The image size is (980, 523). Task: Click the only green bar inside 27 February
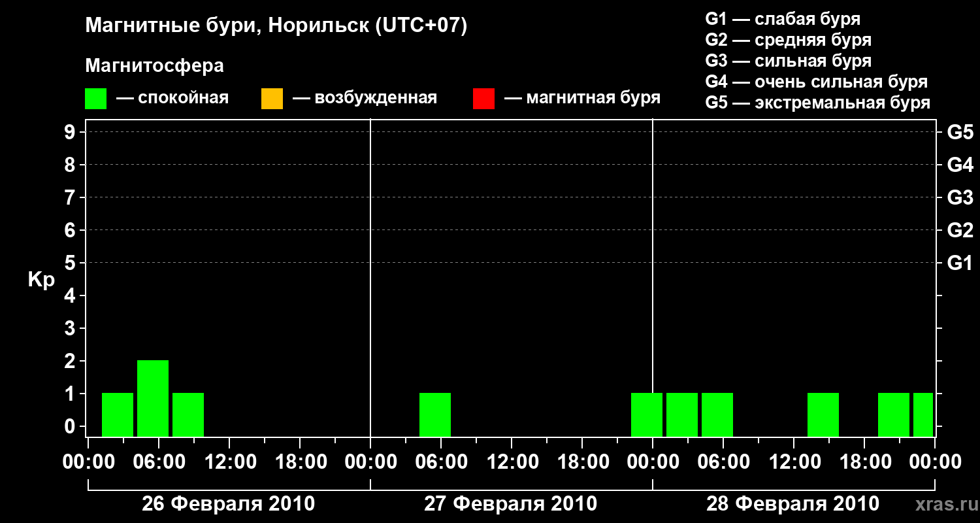pyautogui.click(x=435, y=414)
